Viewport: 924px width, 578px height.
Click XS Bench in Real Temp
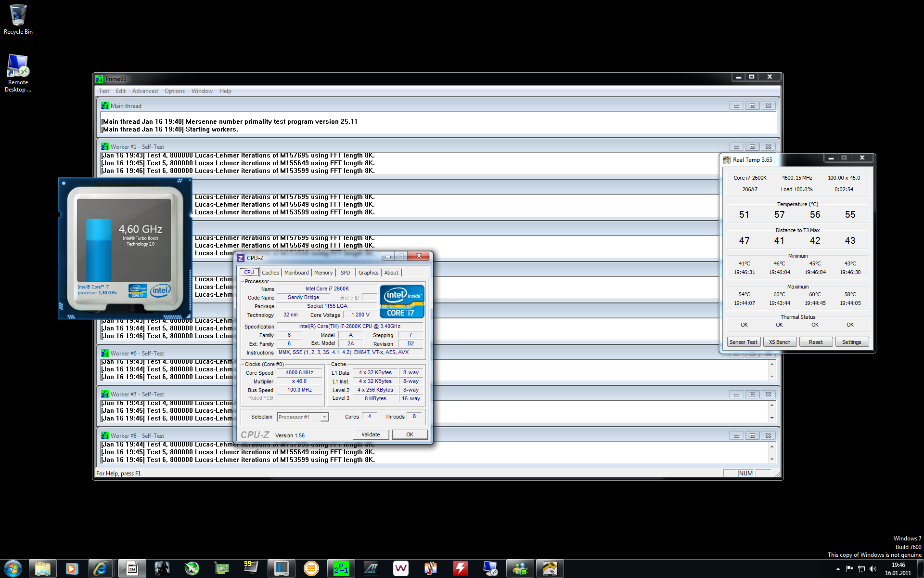779,342
